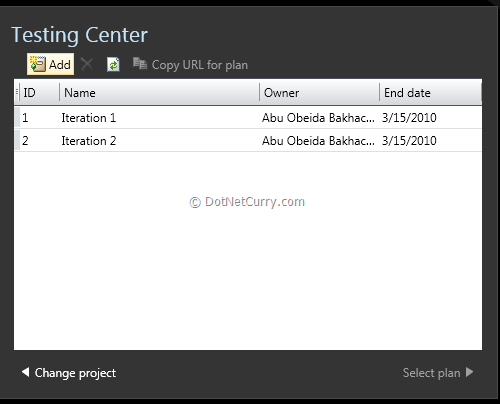500x404 pixels.
Task: Click the right arrow beside Select plan
Action: (x=469, y=372)
